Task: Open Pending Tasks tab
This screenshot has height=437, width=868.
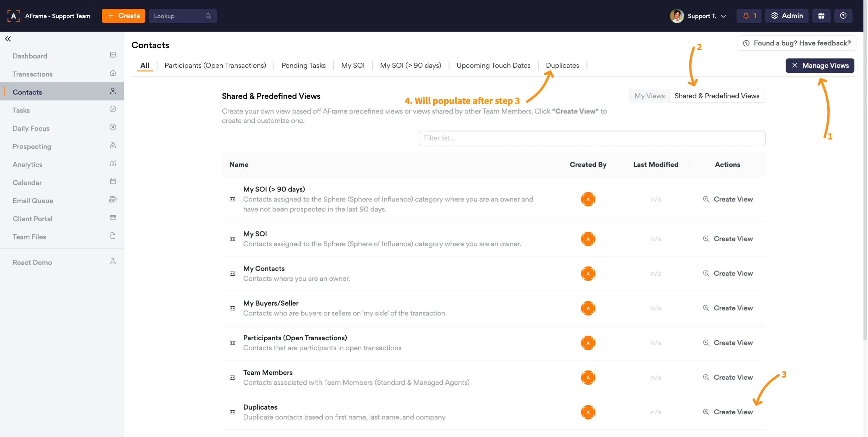Action: point(303,65)
